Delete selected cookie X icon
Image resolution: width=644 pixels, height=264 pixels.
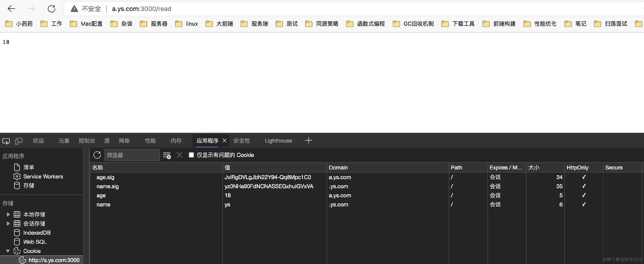point(179,155)
